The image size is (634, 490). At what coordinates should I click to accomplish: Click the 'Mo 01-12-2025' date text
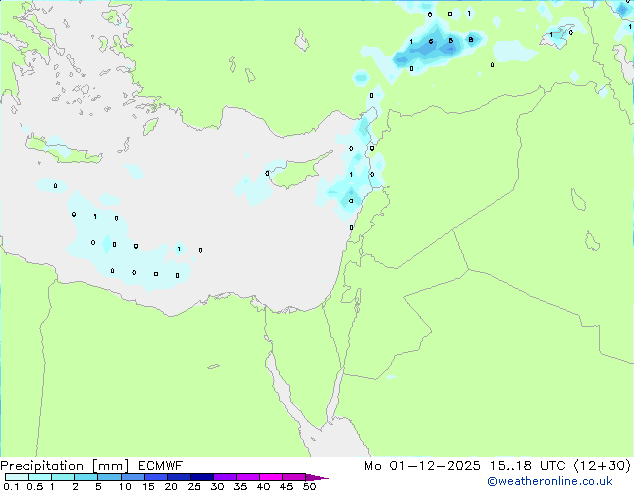422,466
